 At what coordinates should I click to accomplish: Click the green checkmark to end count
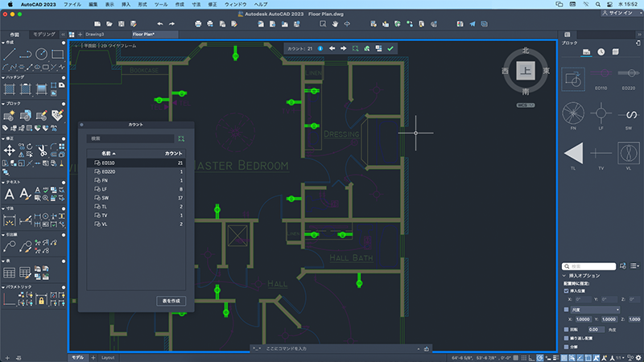click(390, 48)
